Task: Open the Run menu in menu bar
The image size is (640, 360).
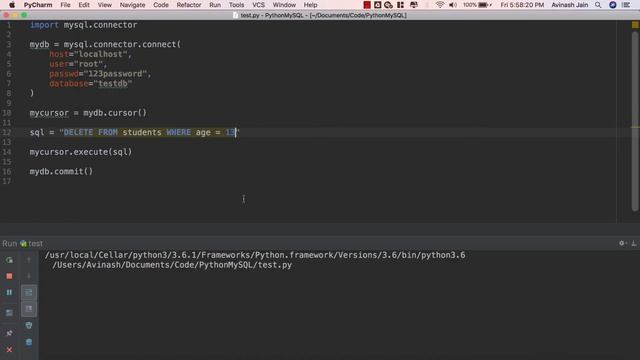Action: coord(215,5)
